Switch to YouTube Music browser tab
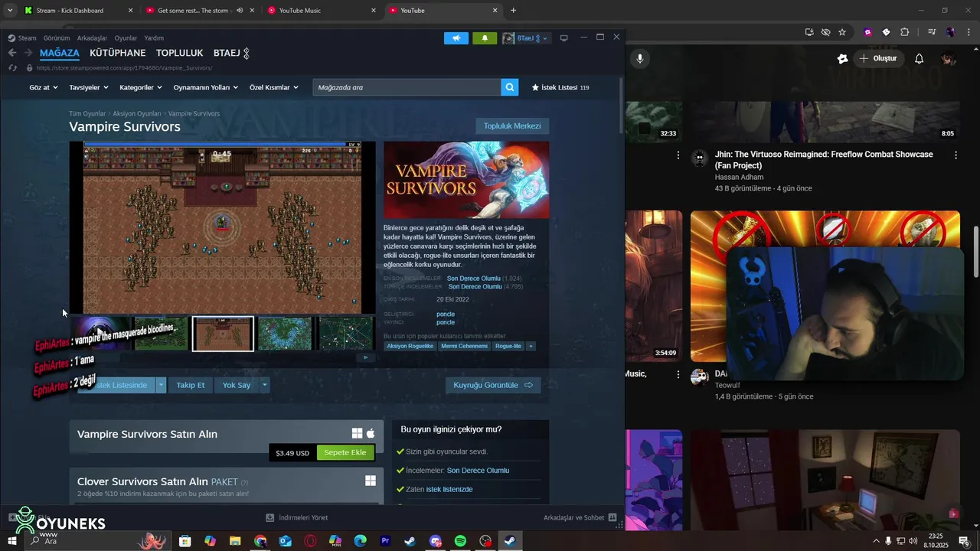Screen dimensions: 980x551 pyautogui.click(x=322, y=11)
